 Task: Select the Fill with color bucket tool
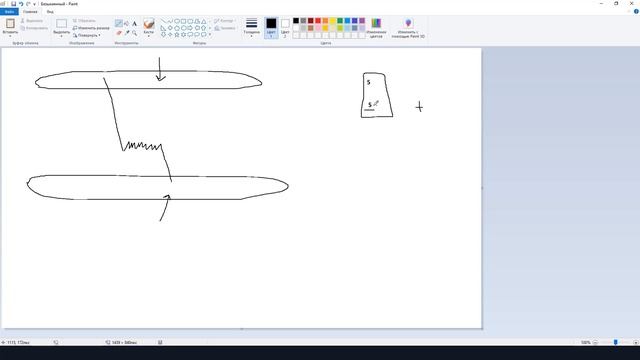[x=127, y=23]
